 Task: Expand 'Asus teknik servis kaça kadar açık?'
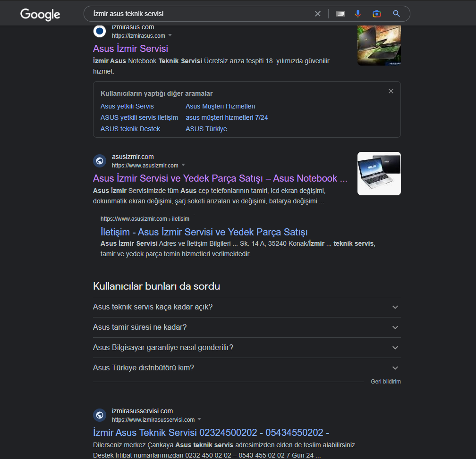pos(247,307)
